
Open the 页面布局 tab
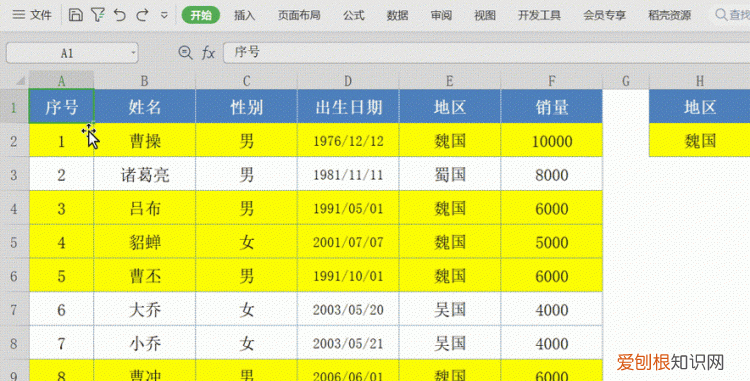click(x=299, y=15)
